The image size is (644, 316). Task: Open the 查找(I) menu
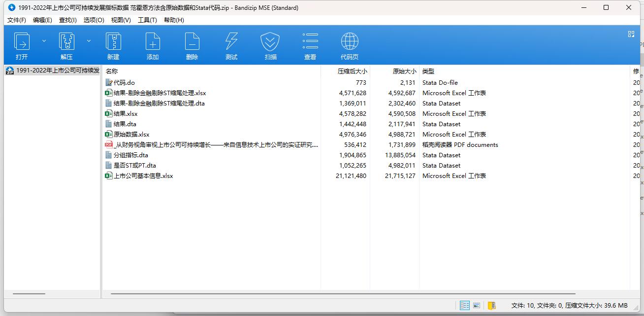pos(68,20)
